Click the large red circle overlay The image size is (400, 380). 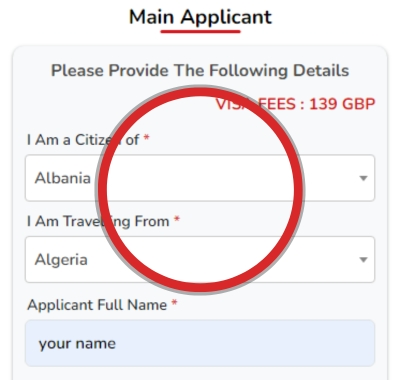[200, 190]
